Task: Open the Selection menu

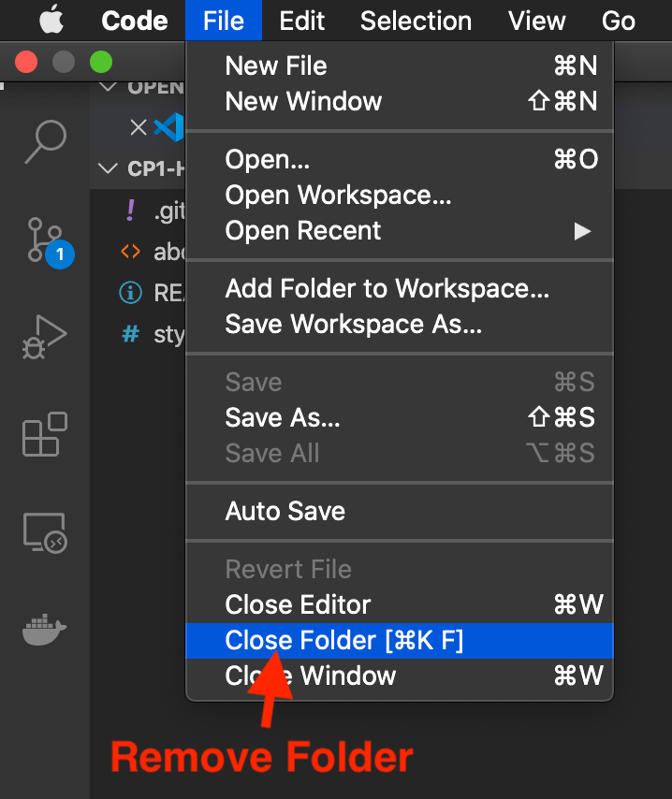Action: (416, 21)
